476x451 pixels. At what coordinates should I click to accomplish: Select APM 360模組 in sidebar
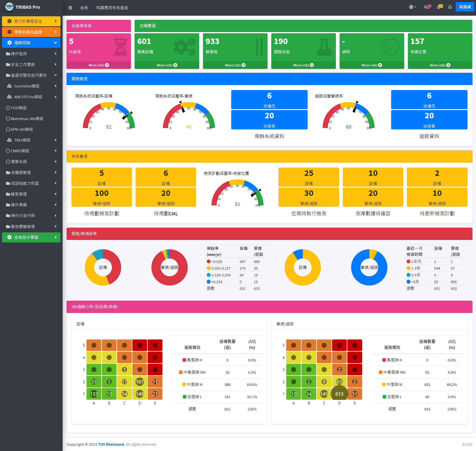[31, 129]
